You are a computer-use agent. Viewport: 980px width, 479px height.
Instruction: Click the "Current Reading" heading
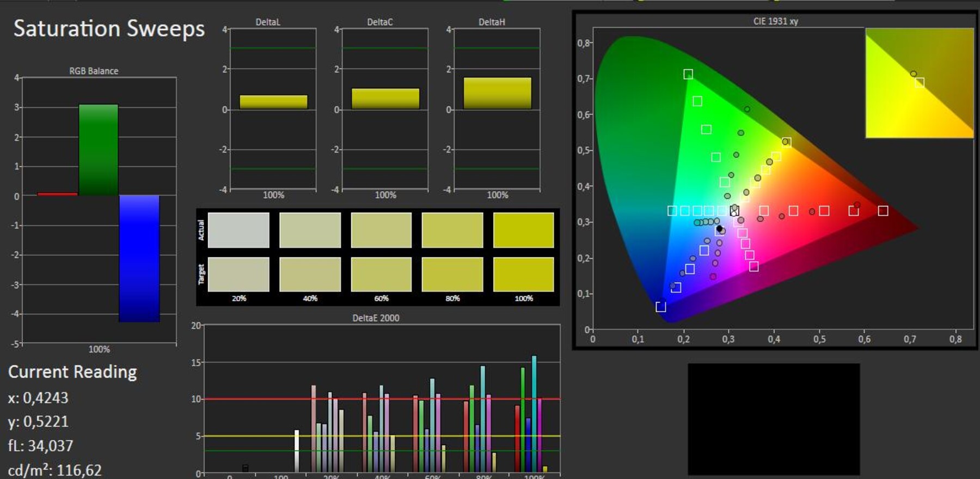tap(72, 372)
